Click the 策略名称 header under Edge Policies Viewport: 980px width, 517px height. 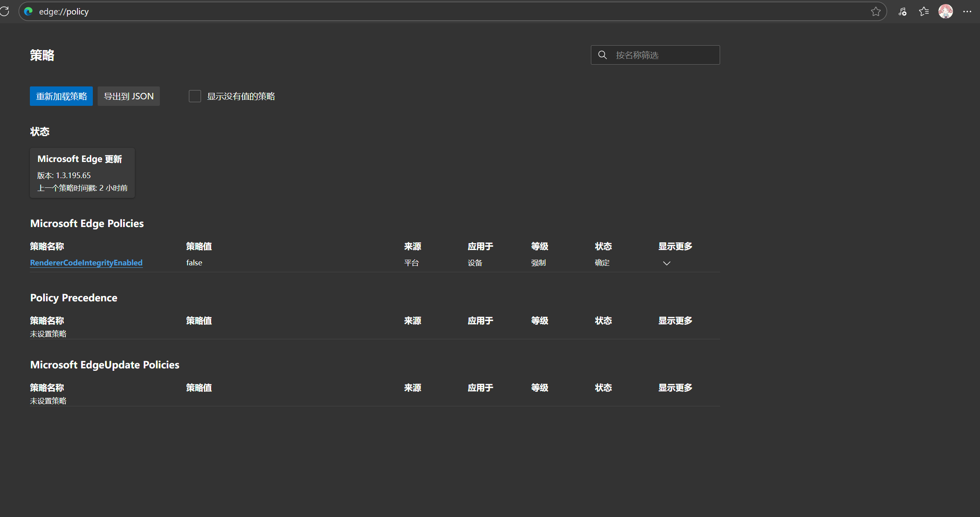(47, 246)
